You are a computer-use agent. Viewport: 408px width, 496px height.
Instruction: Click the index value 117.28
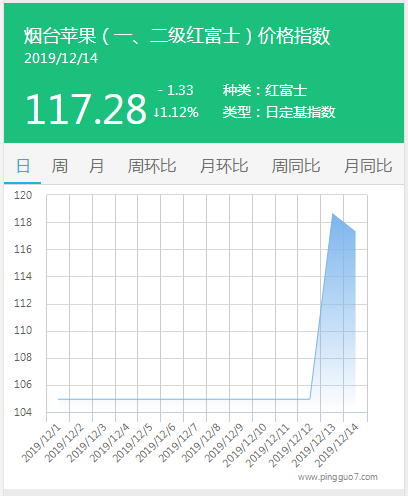click(x=86, y=109)
